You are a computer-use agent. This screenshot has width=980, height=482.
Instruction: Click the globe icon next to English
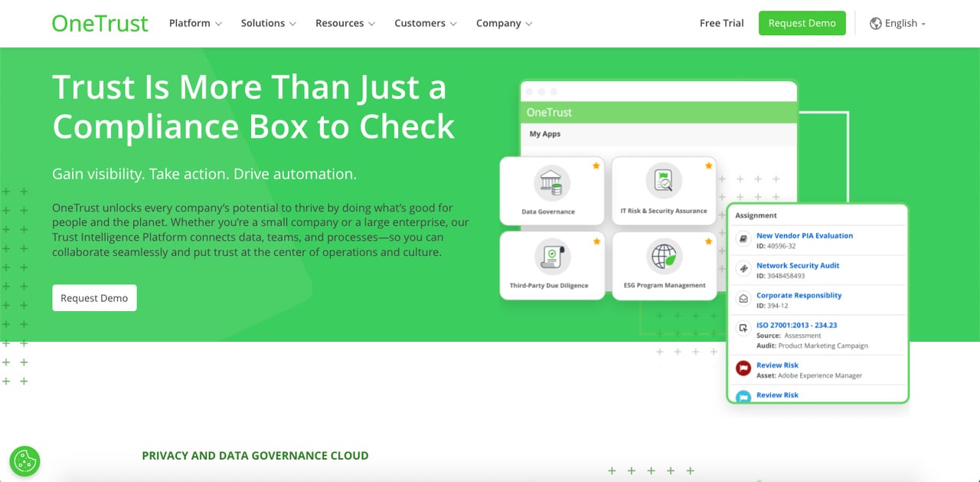click(875, 23)
